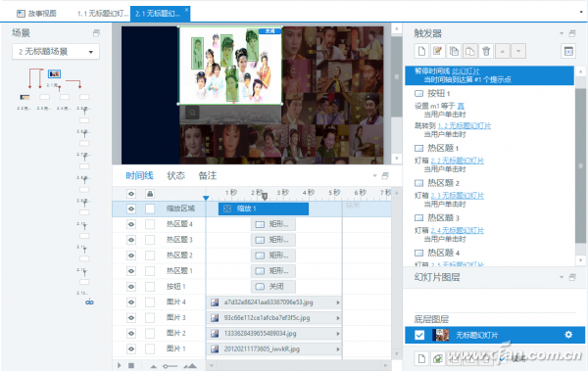Adjust the timeline zoom slider

pos(170,366)
